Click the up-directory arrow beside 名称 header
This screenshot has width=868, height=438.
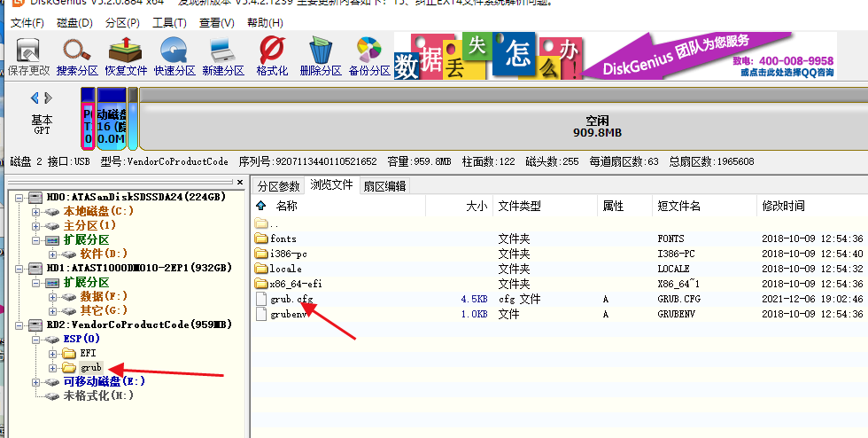point(260,206)
